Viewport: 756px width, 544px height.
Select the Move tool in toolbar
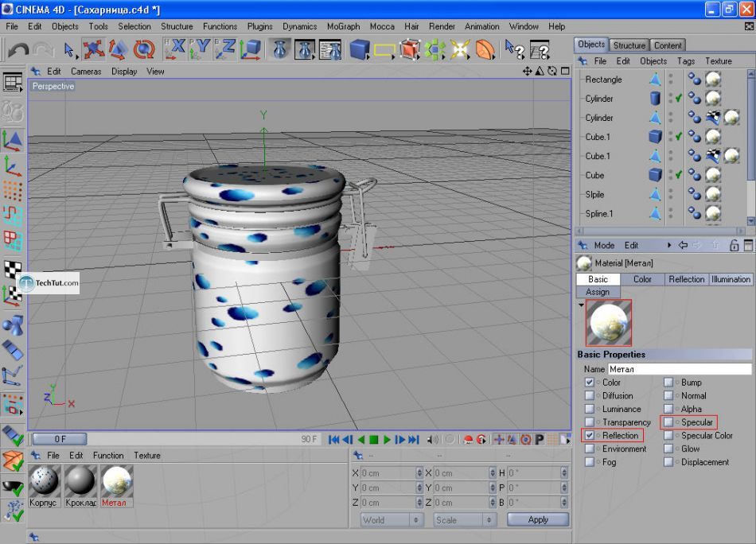tap(94, 50)
